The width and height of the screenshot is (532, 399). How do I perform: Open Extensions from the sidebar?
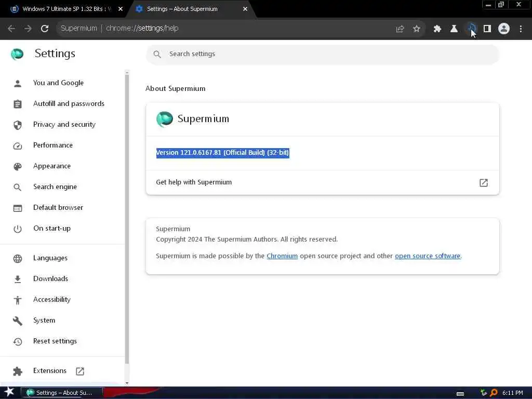pos(50,371)
